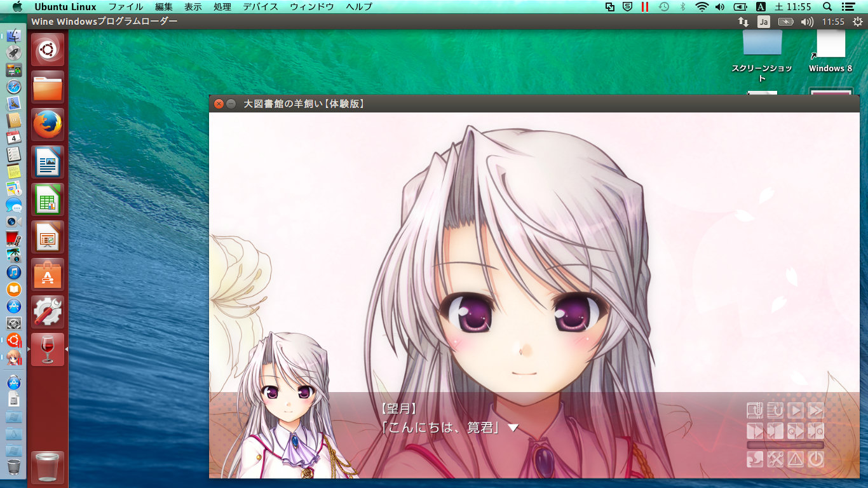Open Finder from the Mac dock
The image size is (868, 488).
[13, 36]
